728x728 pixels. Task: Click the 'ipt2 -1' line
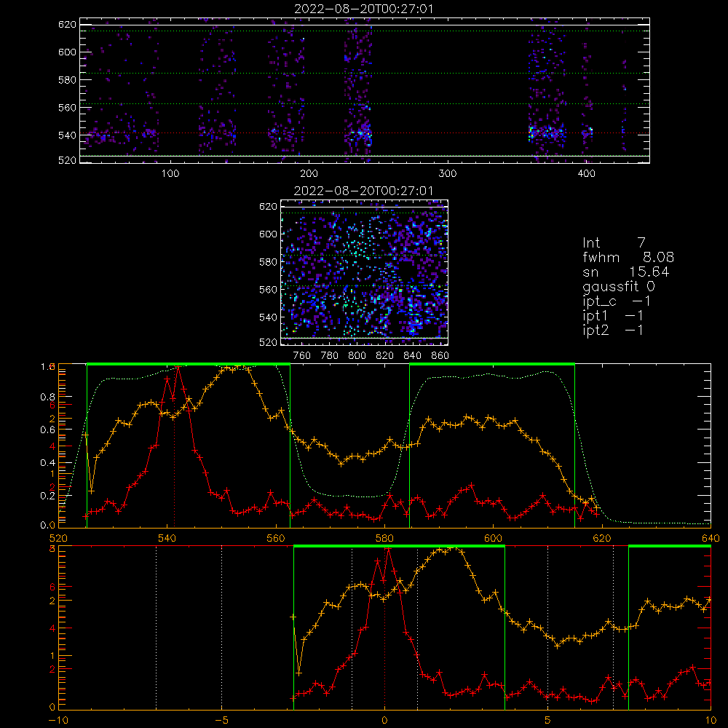pyautogui.click(x=613, y=330)
